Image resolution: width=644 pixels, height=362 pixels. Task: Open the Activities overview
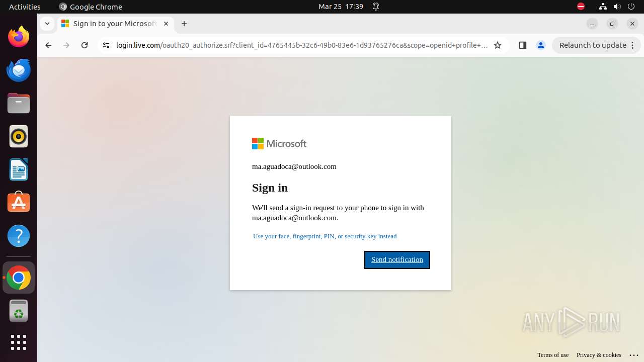[25, 7]
